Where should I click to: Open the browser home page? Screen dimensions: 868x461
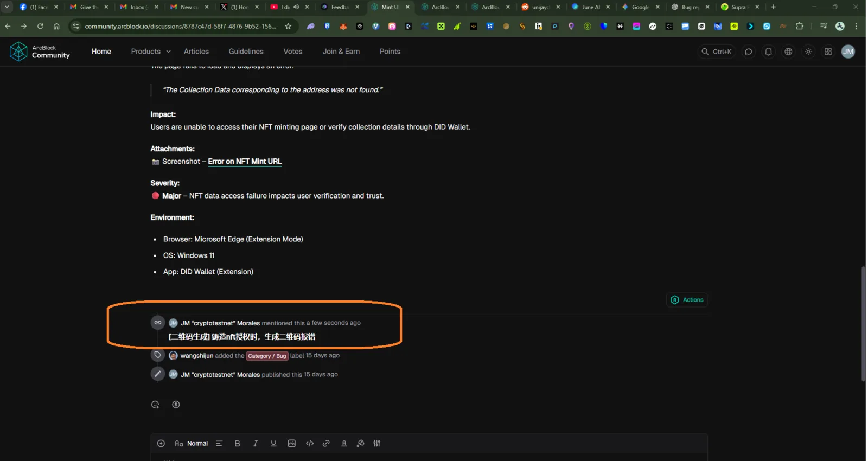tap(56, 26)
